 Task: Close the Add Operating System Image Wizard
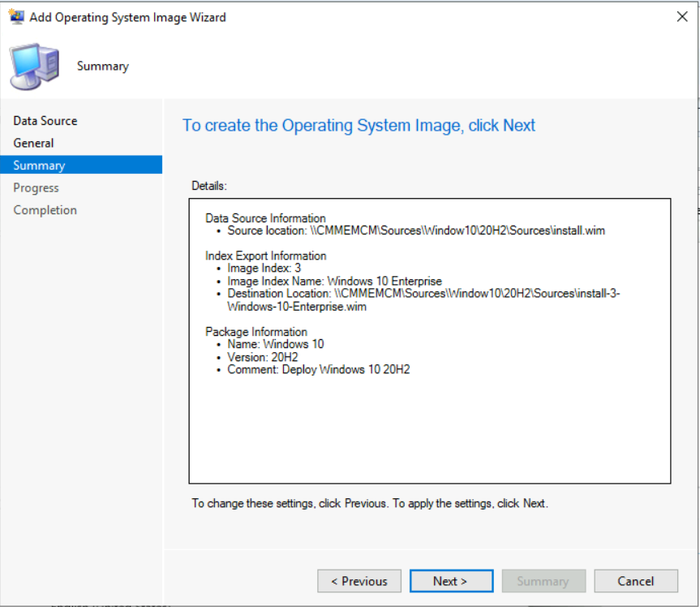681,17
